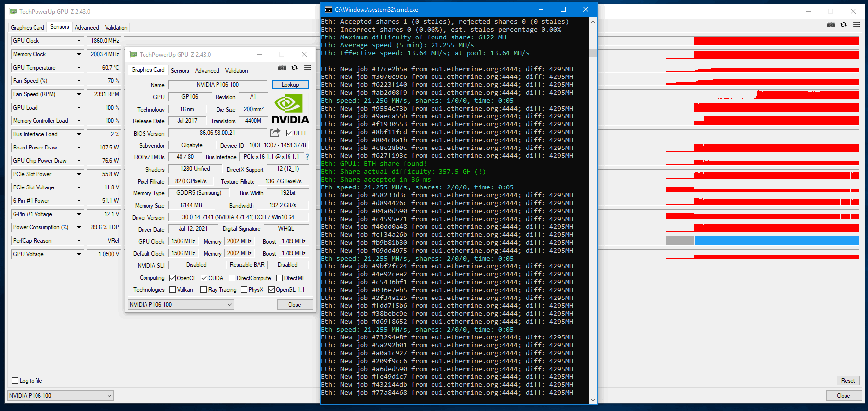Screen dimensions: 868x411
Task: Open the Graphics Card tab in the background GPU-Z window
Action: (x=28, y=28)
